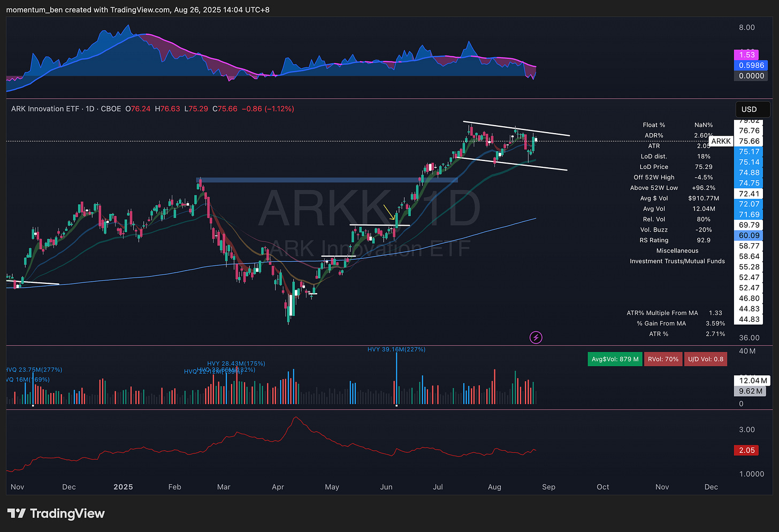This screenshot has width=779, height=532.
Task: Click the 36.00 price axis label
Action: (749, 338)
